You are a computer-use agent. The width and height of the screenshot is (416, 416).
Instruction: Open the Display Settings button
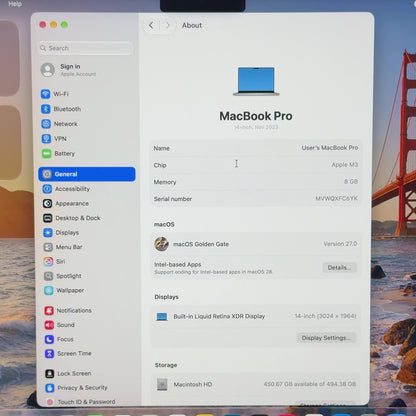click(326, 338)
